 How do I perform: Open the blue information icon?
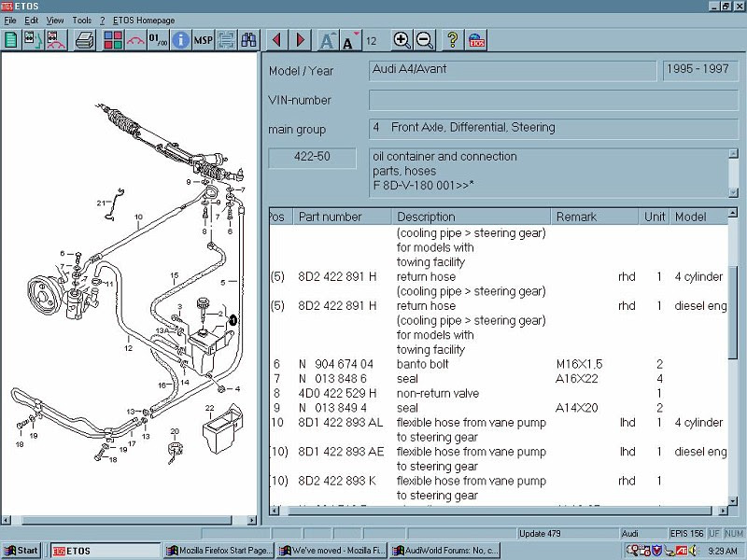click(x=180, y=40)
